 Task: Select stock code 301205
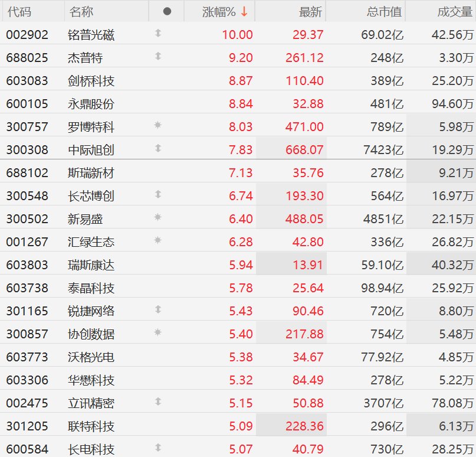[x=27, y=426]
